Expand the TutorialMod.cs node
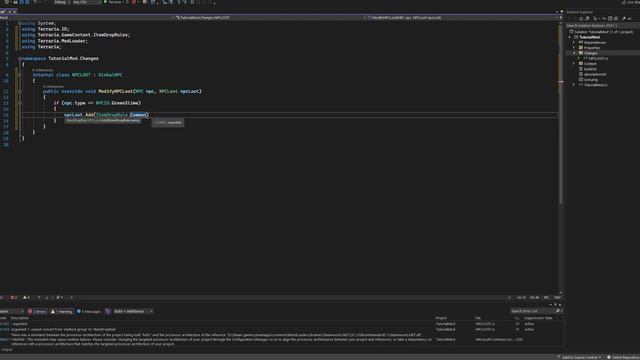 pyautogui.click(x=574, y=85)
